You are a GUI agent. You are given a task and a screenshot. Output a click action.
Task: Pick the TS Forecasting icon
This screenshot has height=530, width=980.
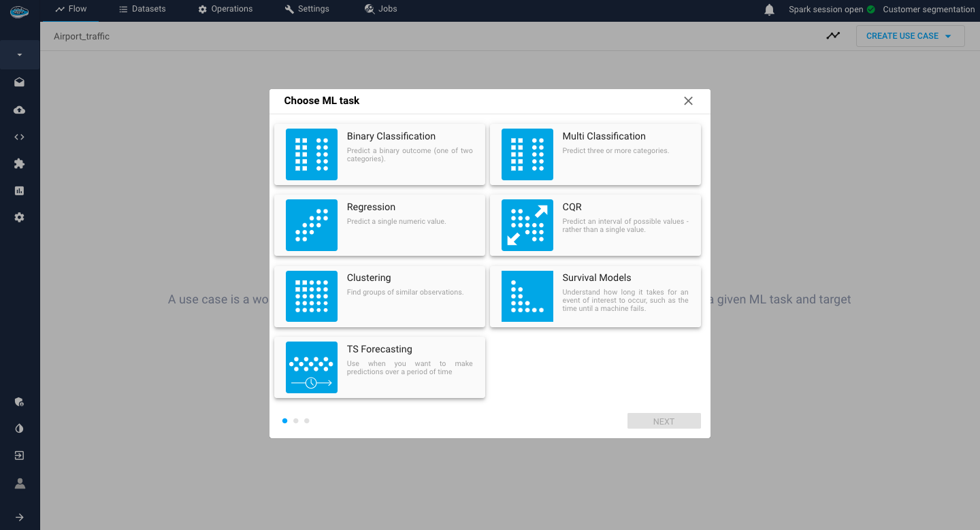[311, 367]
